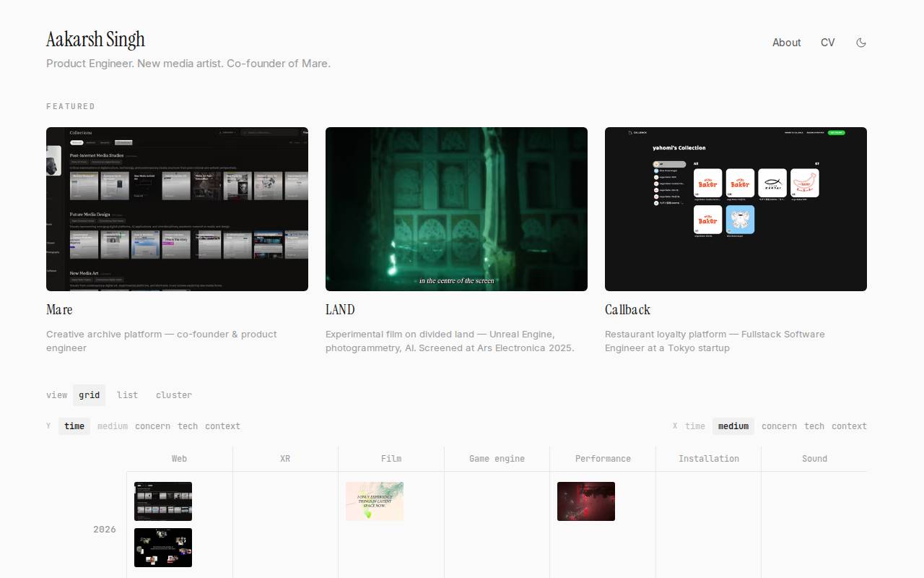Click the XR column header

click(x=285, y=459)
